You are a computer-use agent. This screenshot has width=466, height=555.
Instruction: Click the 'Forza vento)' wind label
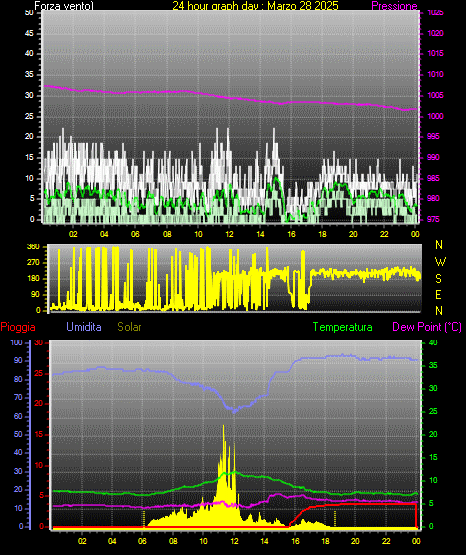(x=64, y=6)
